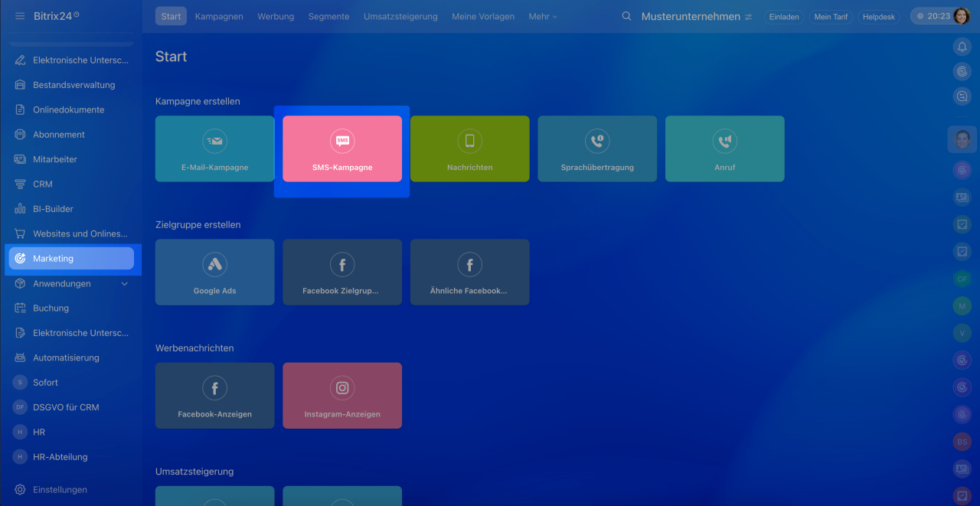Switch to the Werbung tab
Image resolution: width=980 pixels, height=506 pixels.
pyautogui.click(x=276, y=16)
